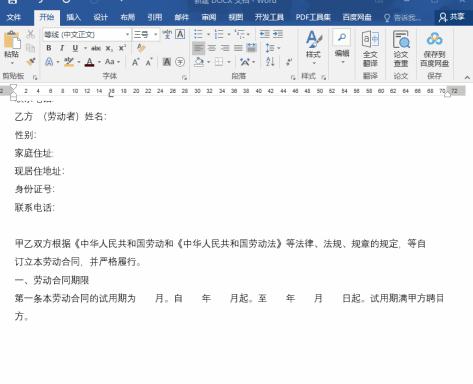
Task: Switch to the 布局 layout tab
Action: tap(128, 17)
